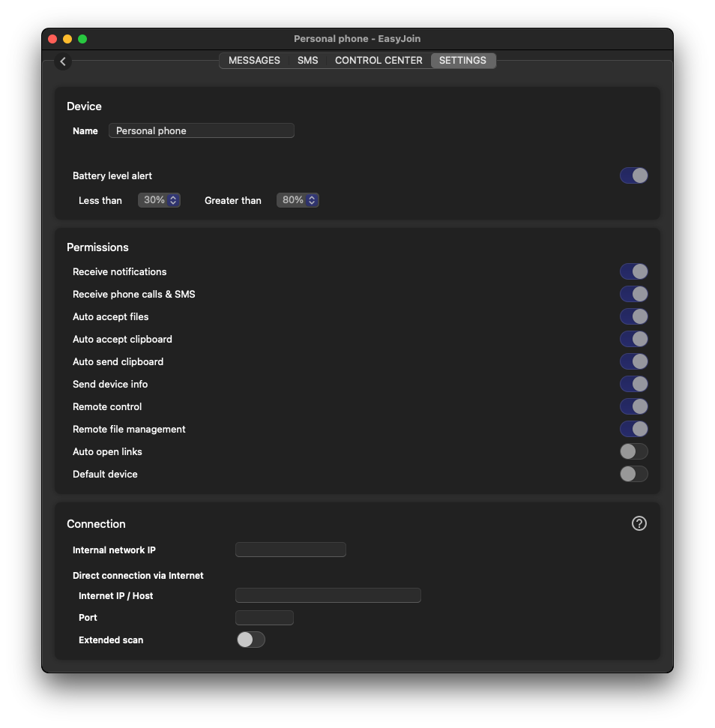Toggle Remote file management switch
Image resolution: width=715 pixels, height=728 pixels.
pyautogui.click(x=633, y=429)
